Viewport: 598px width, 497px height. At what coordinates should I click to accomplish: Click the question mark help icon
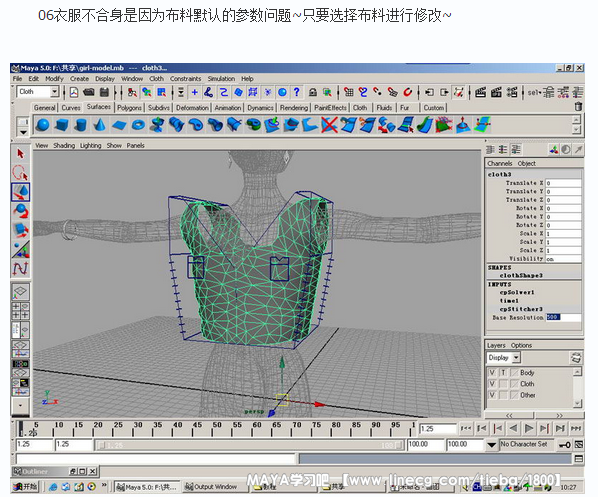296,92
